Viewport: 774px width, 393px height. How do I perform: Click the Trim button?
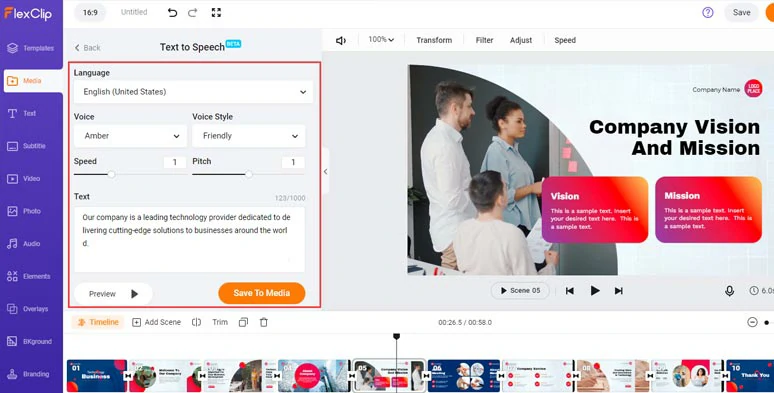[x=220, y=322]
